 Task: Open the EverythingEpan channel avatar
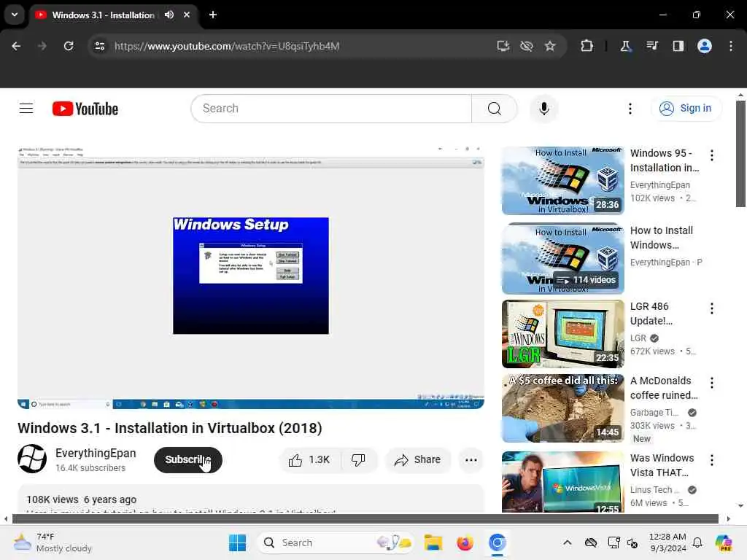click(32, 459)
